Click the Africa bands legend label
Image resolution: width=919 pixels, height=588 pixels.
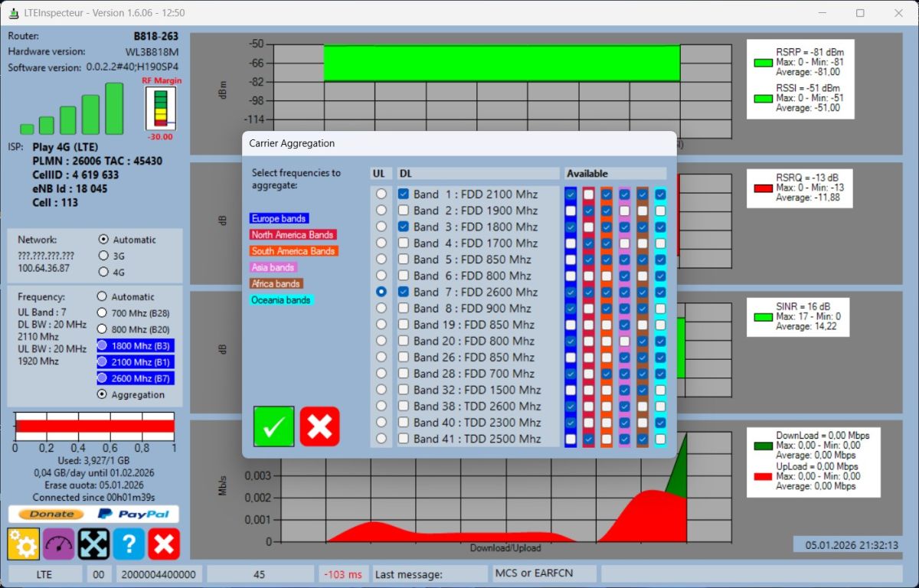pyautogui.click(x=276, y=283)
